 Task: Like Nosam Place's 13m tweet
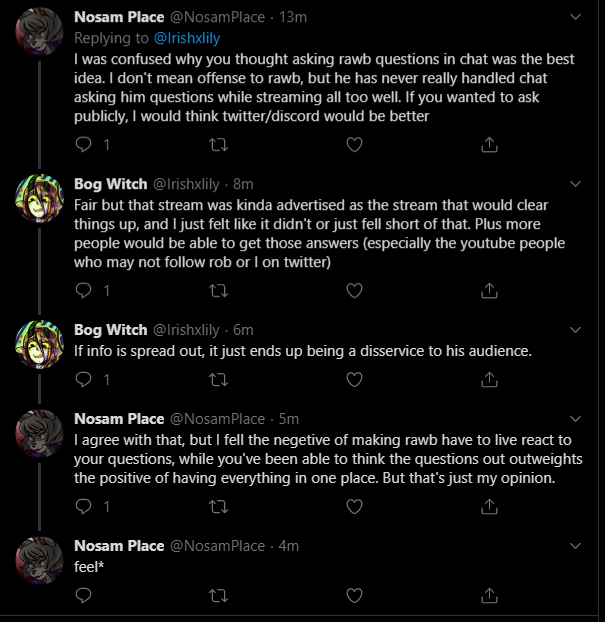point(354,145)
